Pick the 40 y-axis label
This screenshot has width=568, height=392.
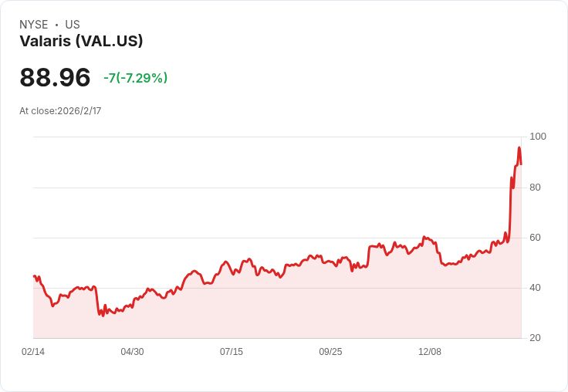pos(534,288)
